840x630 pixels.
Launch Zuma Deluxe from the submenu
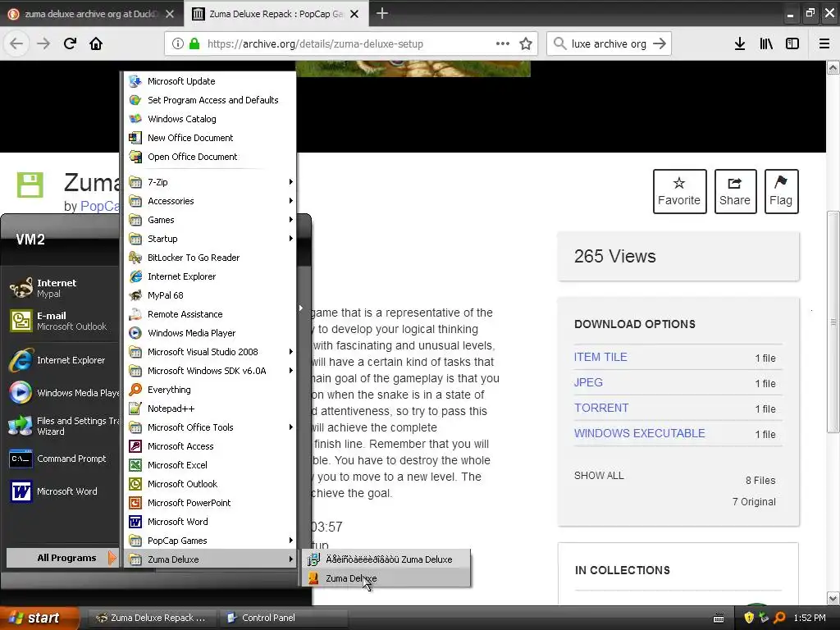(386, 578)
